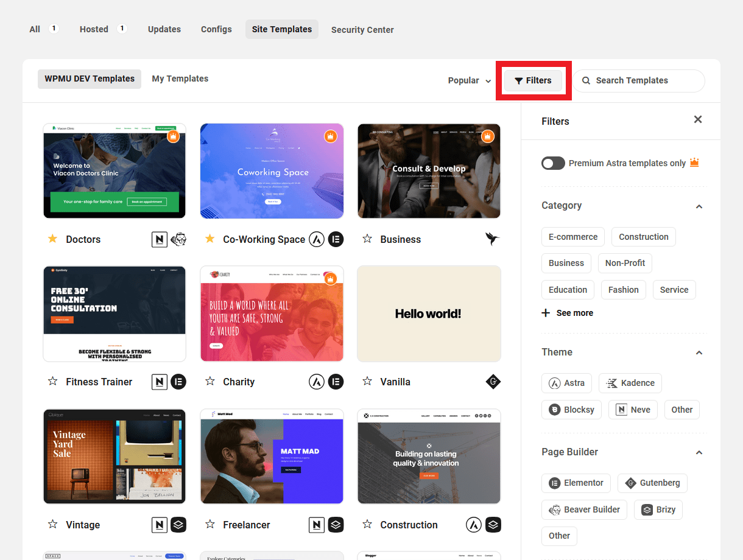Toggle the Kadence theme filter chip
This screenshot has width=743, height=560.
click(x=630, y=383)
